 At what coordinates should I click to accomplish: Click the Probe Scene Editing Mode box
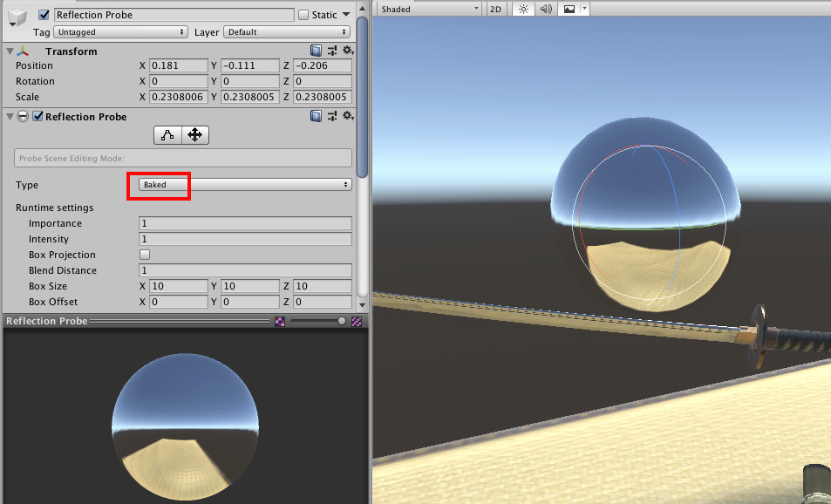point(183,158)
